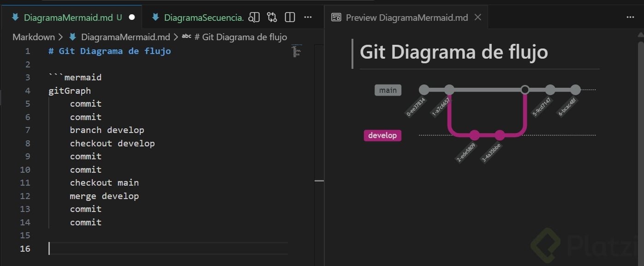Expand the Markdown breadcrumb folder
644x266 pixels.
click(x=33, y=37)
